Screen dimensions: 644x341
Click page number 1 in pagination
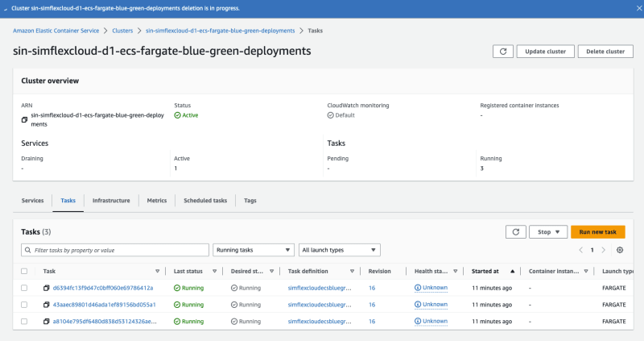pos(592,250)
